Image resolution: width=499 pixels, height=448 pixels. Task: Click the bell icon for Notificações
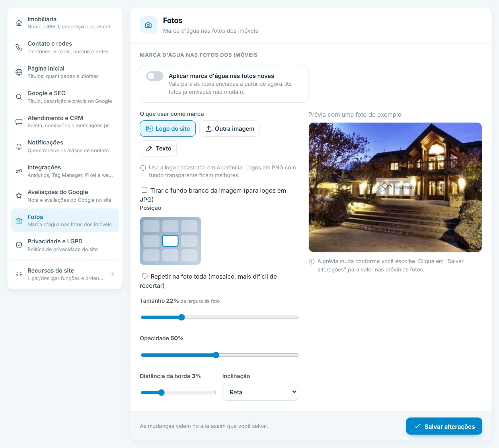point(19,146)
